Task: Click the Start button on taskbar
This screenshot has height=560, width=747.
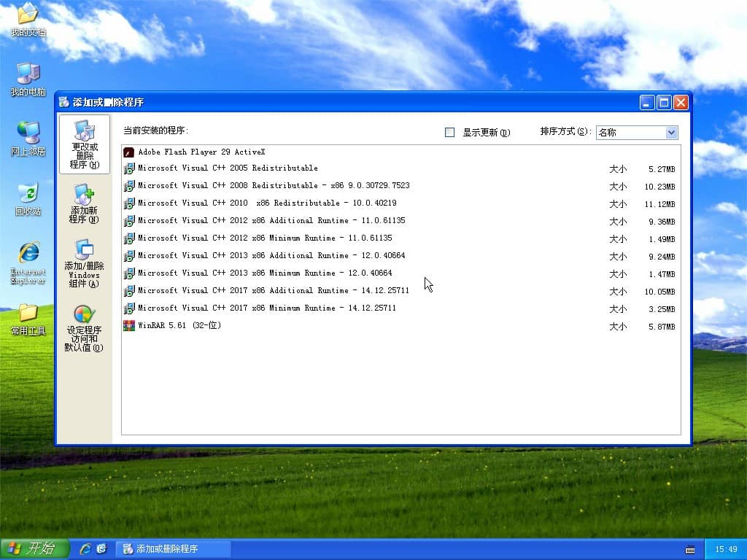Action: click(x=34, y=549)
